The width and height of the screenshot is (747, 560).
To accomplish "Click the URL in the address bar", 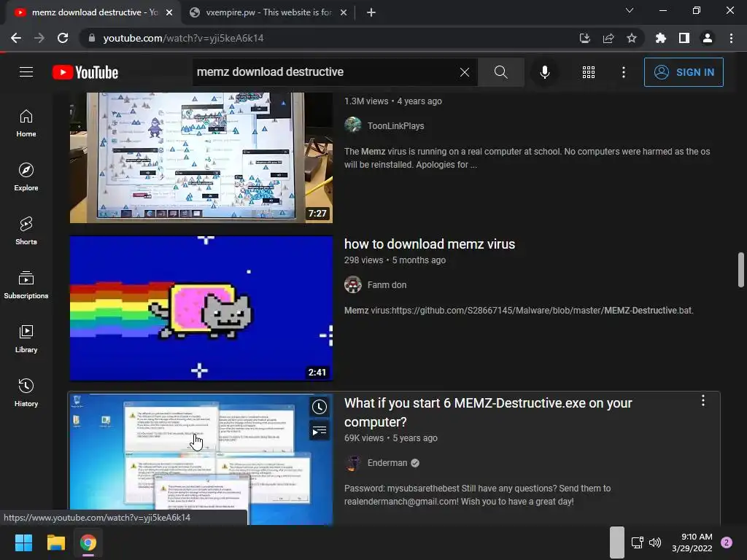I will click(x=183, y=38).
